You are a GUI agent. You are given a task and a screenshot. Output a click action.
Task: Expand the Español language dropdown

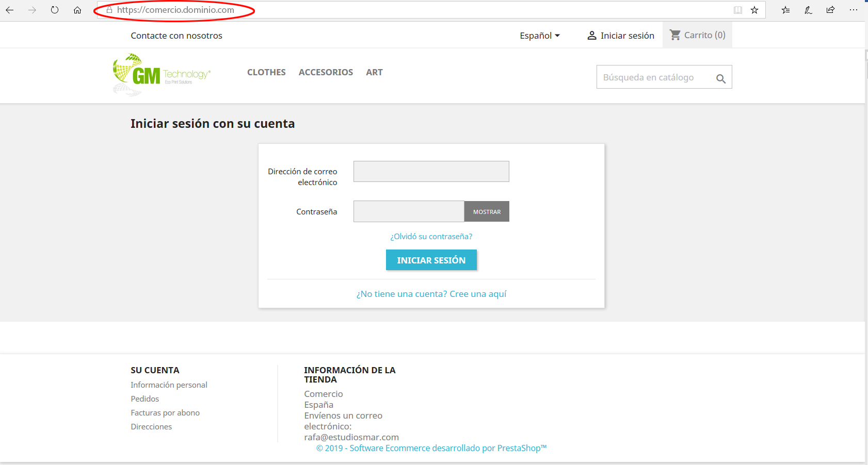click(539, 36)
